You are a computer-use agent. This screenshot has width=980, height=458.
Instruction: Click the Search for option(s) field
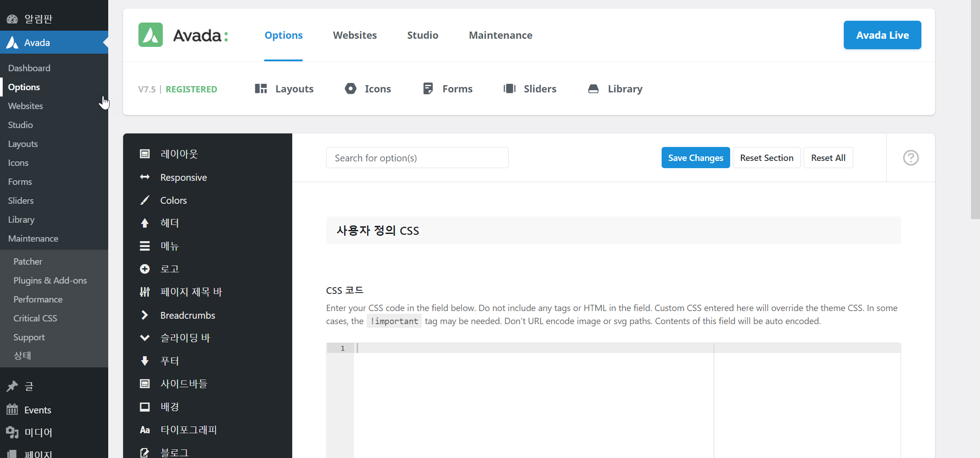point(417,158)
